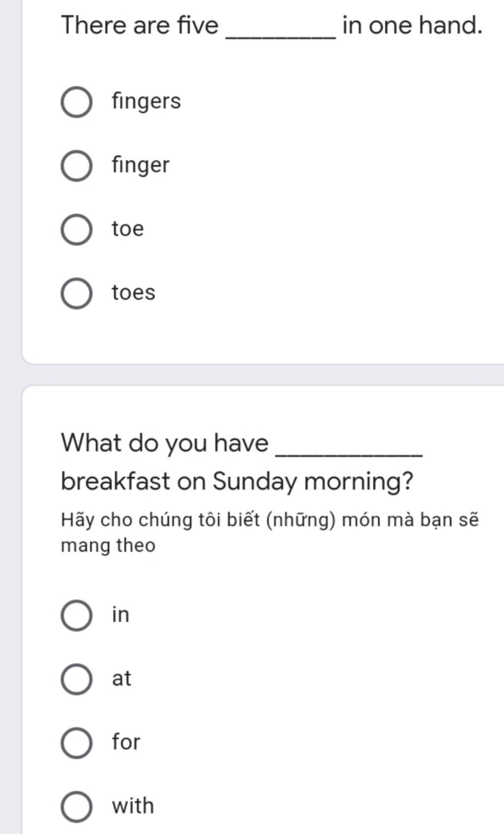Select the radio button for 'finger'

click(76, 166)
